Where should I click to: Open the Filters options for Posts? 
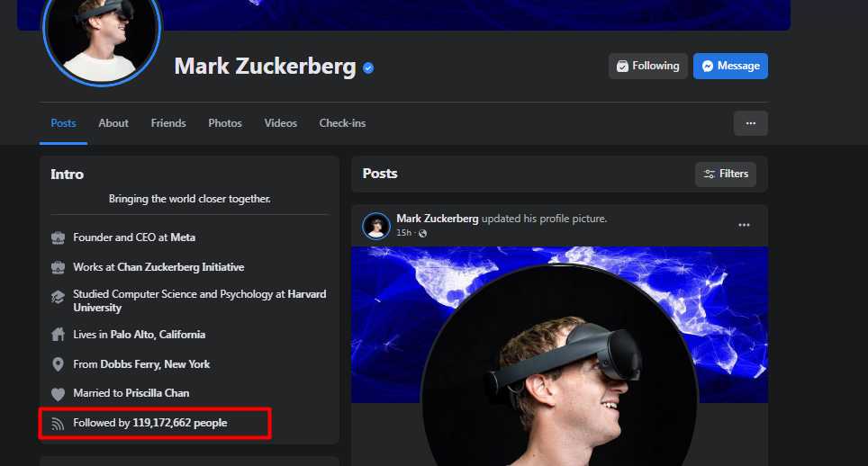coord(726,174)
